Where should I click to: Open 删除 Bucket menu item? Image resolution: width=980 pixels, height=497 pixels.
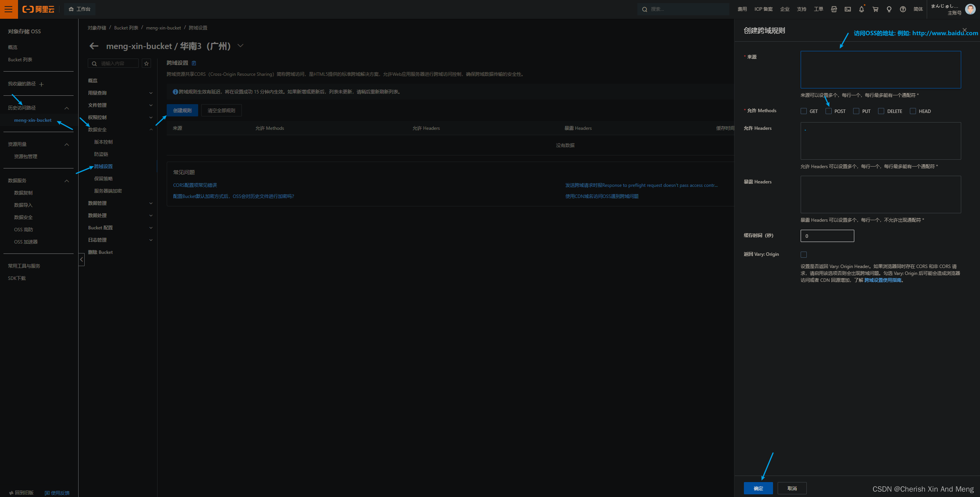click(x=100, y=252)
